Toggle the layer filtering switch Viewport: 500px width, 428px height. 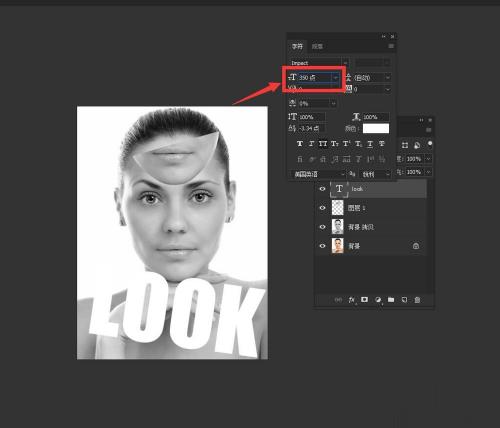[430, 144]
